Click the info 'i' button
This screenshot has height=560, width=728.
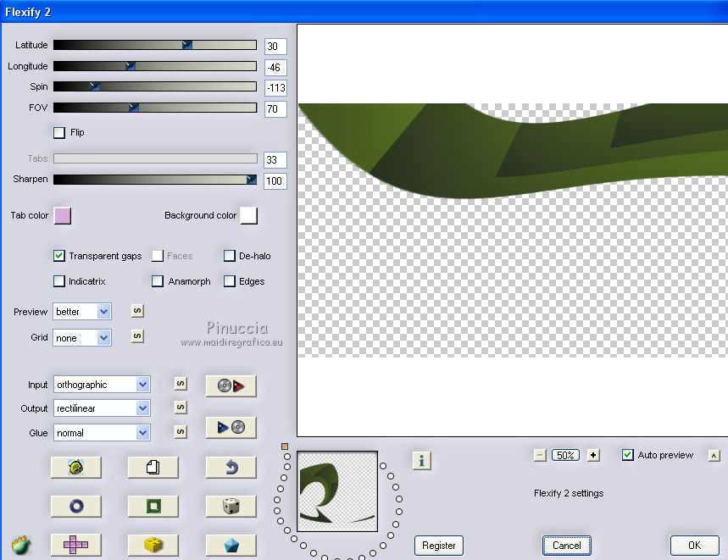pos(421,461)
